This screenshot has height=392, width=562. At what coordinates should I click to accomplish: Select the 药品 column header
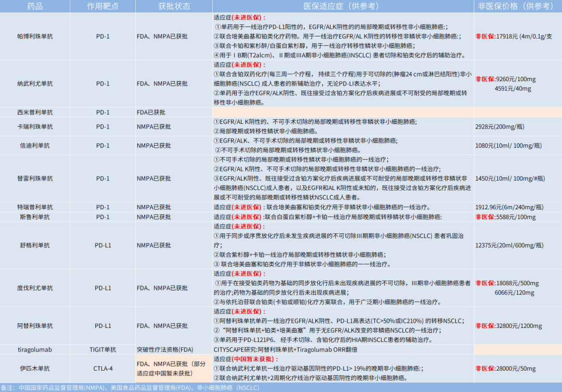35,6
